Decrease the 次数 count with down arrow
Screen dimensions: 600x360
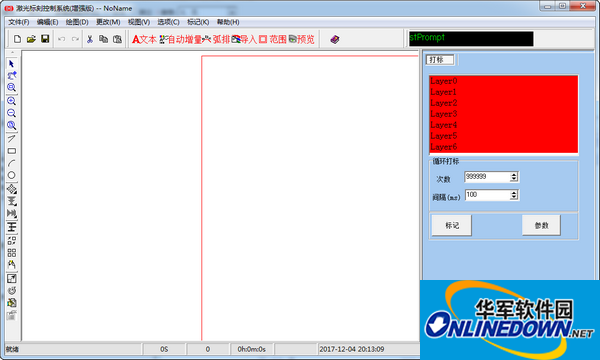(x=514, y=179)
